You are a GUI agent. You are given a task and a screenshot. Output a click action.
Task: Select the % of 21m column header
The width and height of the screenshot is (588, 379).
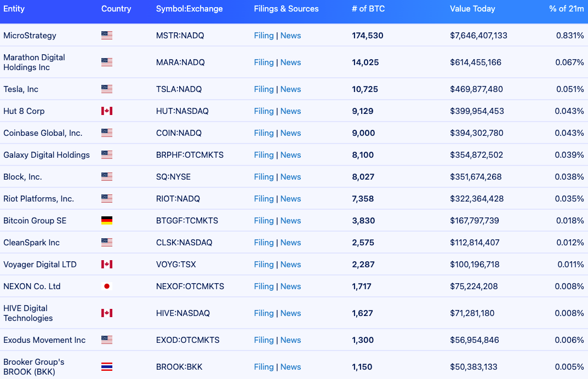coord(566,9)
